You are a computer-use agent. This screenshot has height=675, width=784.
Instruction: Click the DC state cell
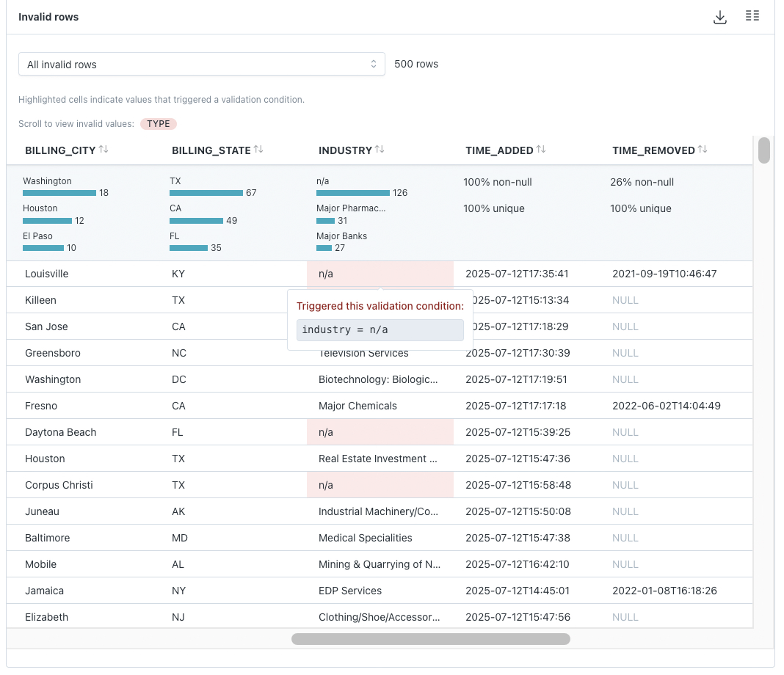179,380
